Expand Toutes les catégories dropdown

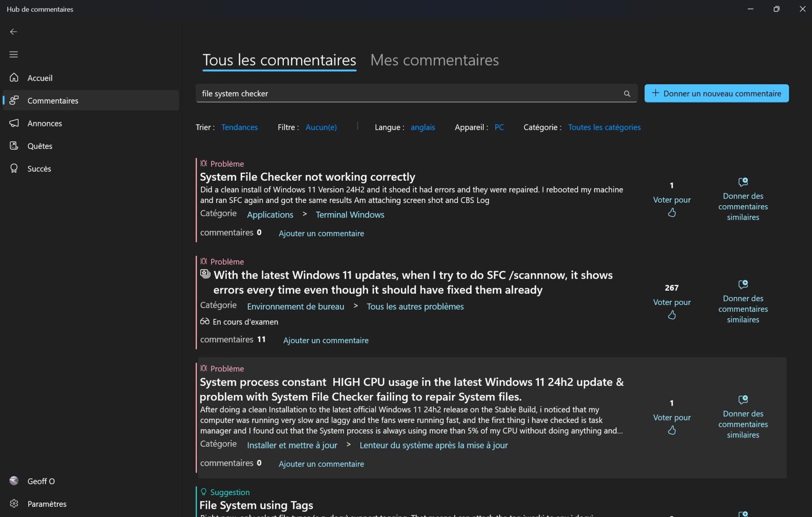604,127
